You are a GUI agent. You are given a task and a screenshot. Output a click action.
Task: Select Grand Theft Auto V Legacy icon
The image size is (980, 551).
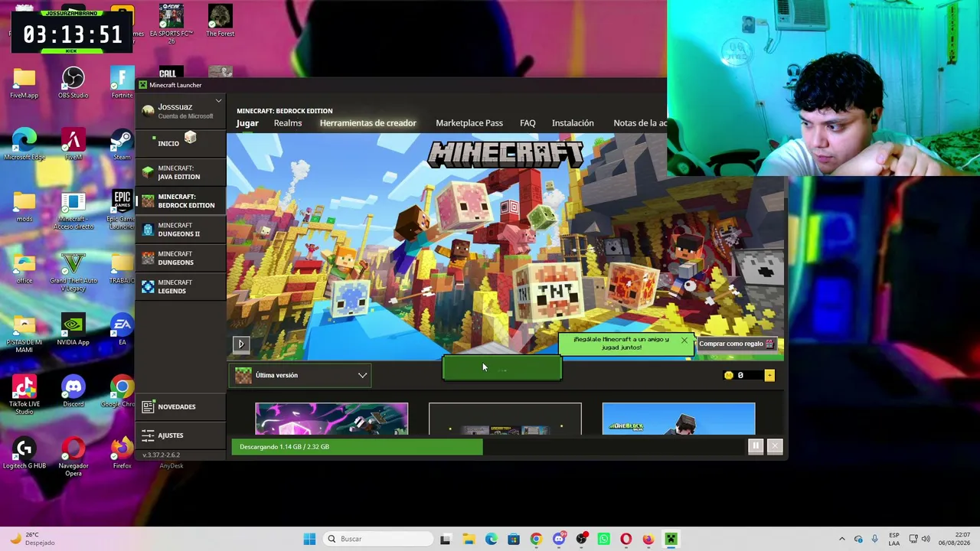(x=73, y=272)
